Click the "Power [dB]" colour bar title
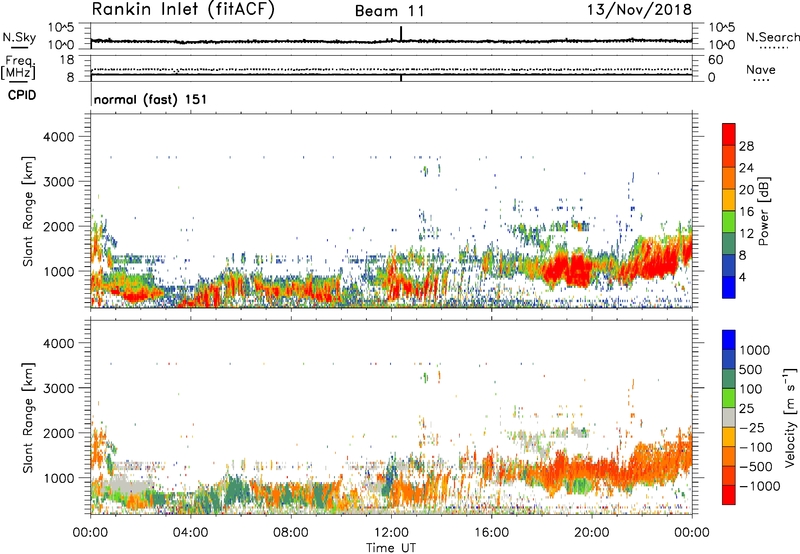Image resolution: width=800 pixels, height=554 pixels. tap(763, 211)
